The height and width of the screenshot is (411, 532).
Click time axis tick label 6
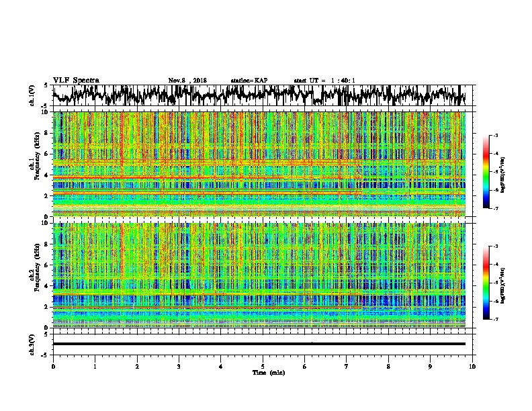click(x=305, y=367)
